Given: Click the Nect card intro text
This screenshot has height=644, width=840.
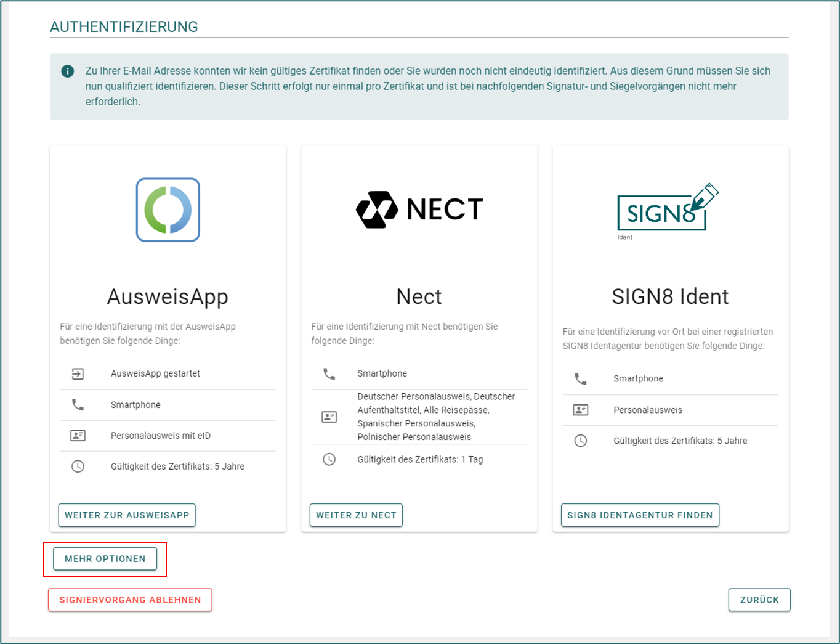Looking at the screenshot, I should (405, 333).
